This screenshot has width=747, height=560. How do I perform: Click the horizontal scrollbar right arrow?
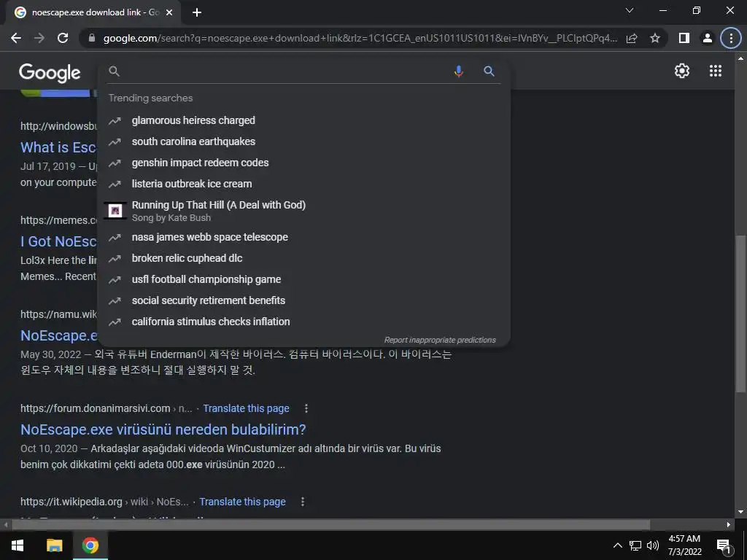pyautogui.click(x=729, y=525)
